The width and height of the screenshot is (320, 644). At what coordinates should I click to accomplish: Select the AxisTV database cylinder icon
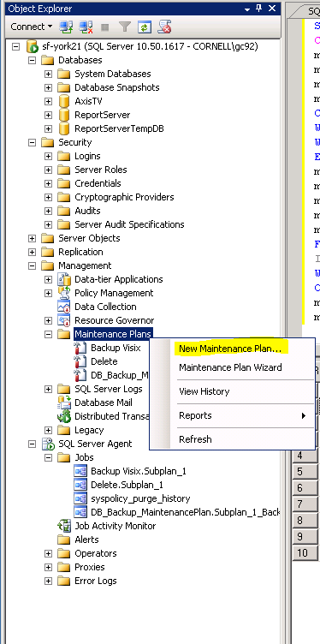coord(64,101)
